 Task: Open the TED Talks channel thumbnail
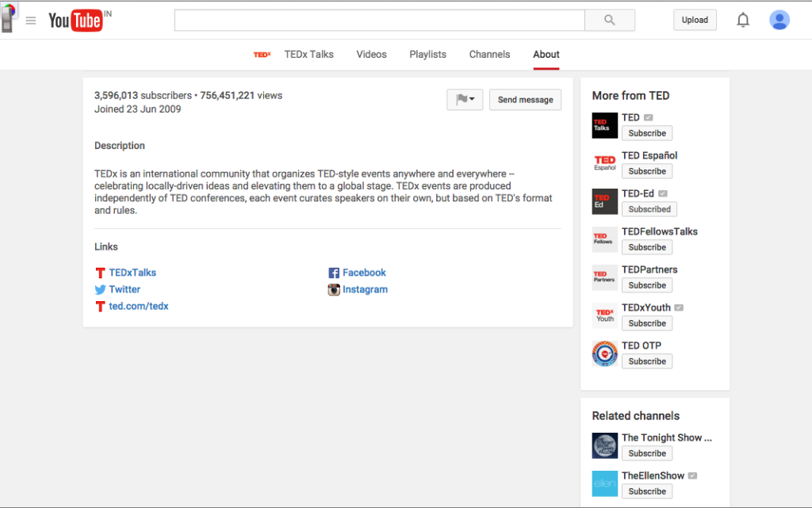605,125
